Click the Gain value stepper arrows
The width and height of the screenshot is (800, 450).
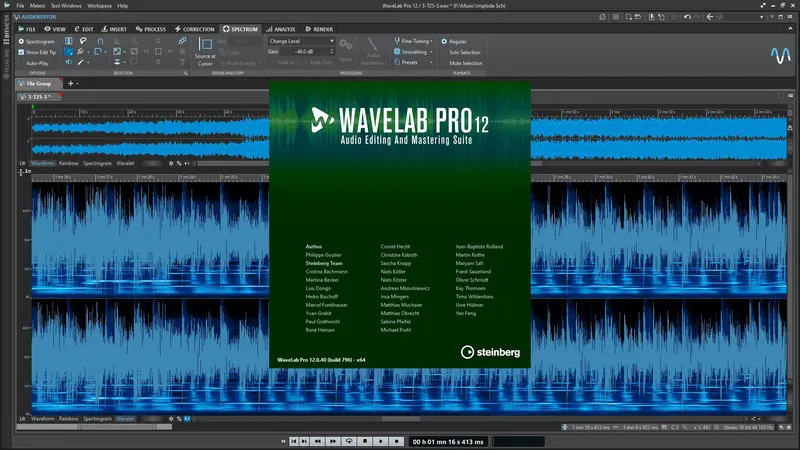tap(332, 52)
